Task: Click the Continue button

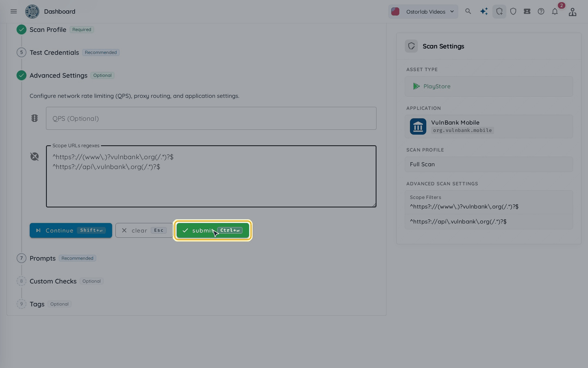Action: [71, 230]
